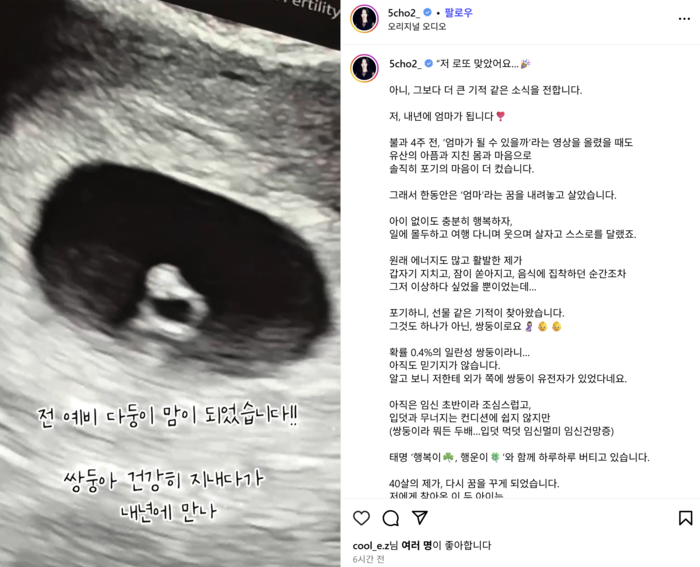
Task: Save the post with the bookmark icon
Action: (685, 518)
